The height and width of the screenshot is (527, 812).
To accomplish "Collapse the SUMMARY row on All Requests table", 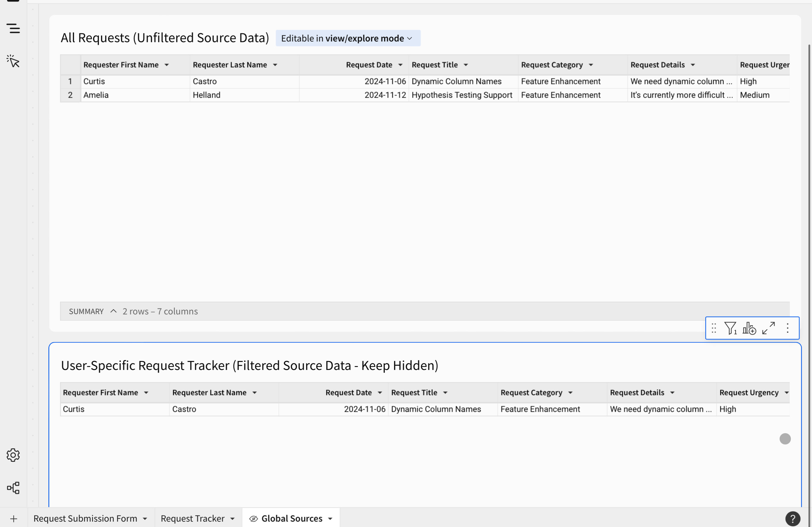I will coord(113,311).
